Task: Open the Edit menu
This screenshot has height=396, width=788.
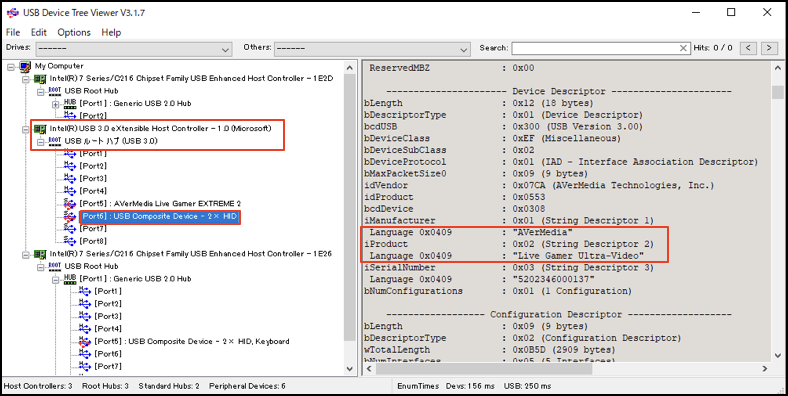Action: coord(39,32)
